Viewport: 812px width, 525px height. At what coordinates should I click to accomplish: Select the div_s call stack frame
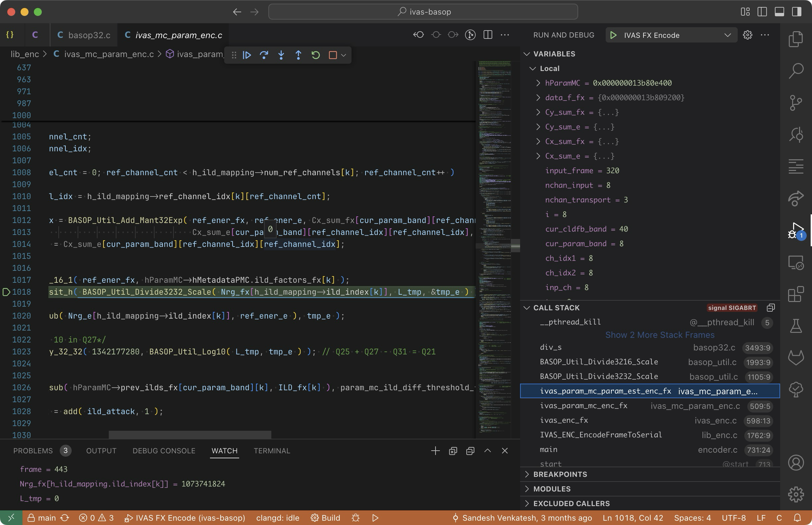[551, 347]
